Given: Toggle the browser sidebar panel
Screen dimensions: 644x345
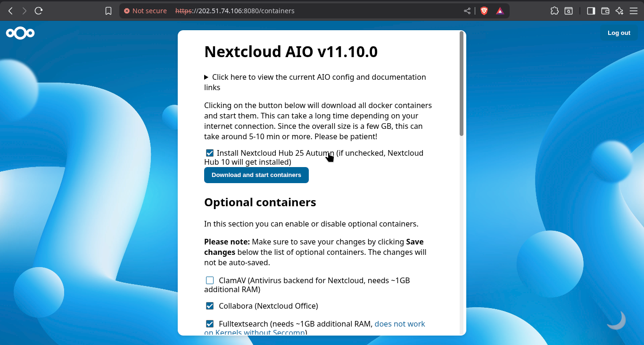Looking at the screenshot, I should click(x=591, y=11).
